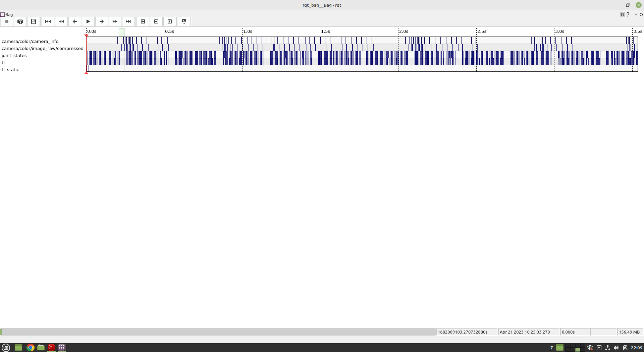Viewport: 644px width, 352px height.
Task: Skip to the end of the bag
Action: coord(128,21)
